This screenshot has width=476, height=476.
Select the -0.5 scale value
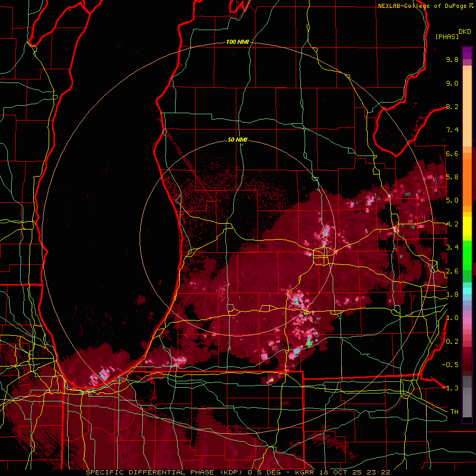[450, 365]
